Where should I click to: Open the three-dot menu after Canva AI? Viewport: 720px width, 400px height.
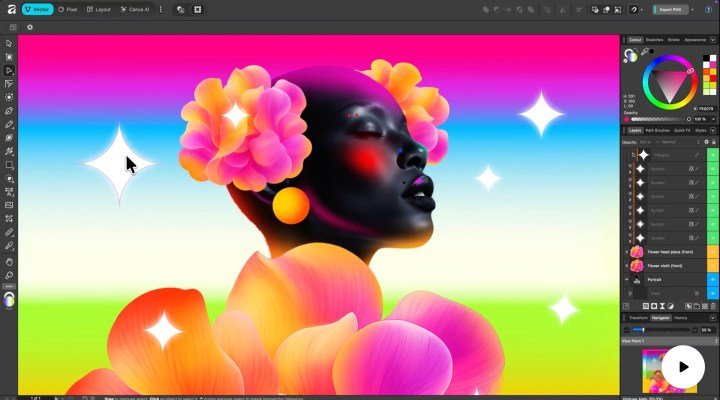point(160,9)
